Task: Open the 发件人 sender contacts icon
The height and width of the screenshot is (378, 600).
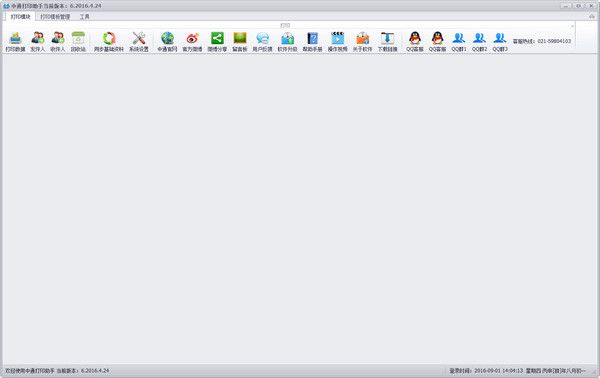Action: point(38,42)
